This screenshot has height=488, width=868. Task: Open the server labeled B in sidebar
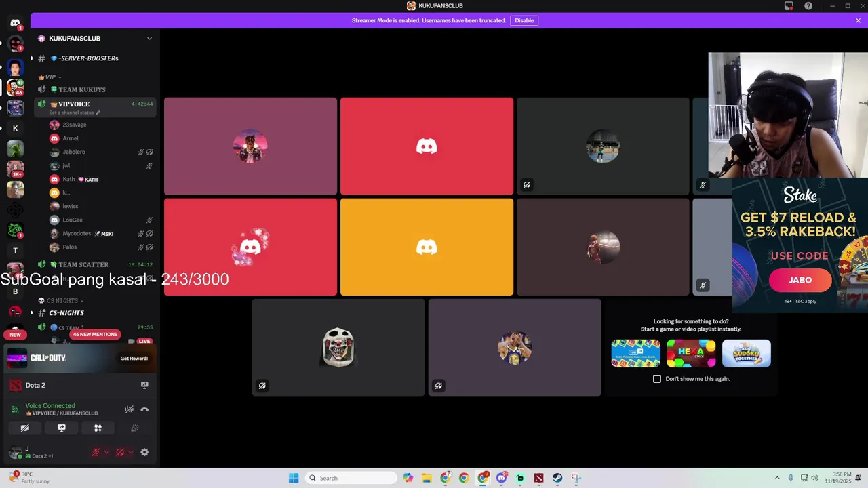15,291
